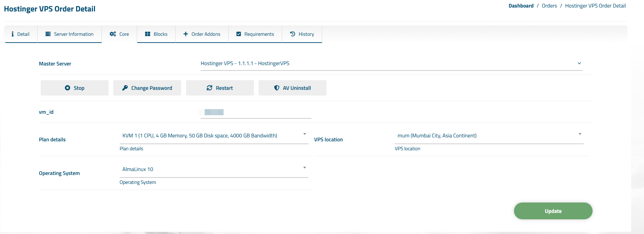Image resolution: width=644 pixels, height=234 pixels.
Task: Select the Server Information tab icon
Action: coord(48,34)
